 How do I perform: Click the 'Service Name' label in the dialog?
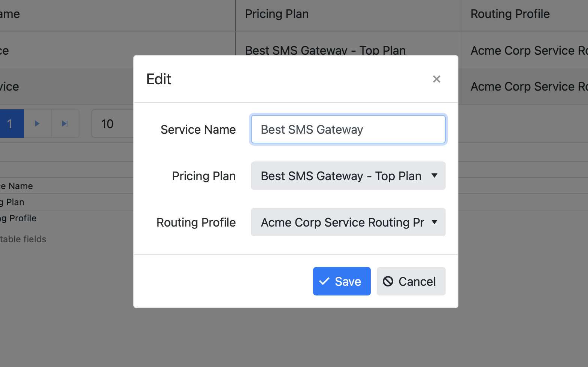pos(198,130)
